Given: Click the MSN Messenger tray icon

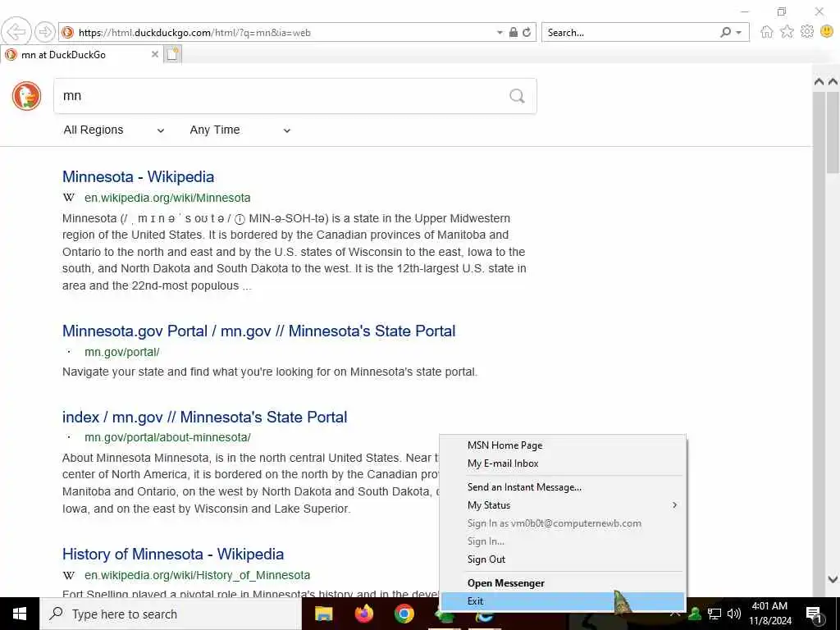Looking at the screenshot, I should 695,614.
